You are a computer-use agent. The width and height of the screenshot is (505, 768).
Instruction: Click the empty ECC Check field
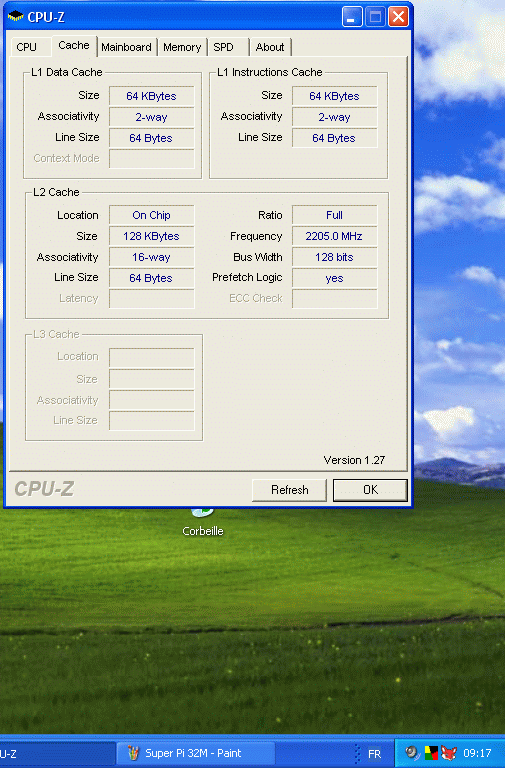(x=335, y=299)
